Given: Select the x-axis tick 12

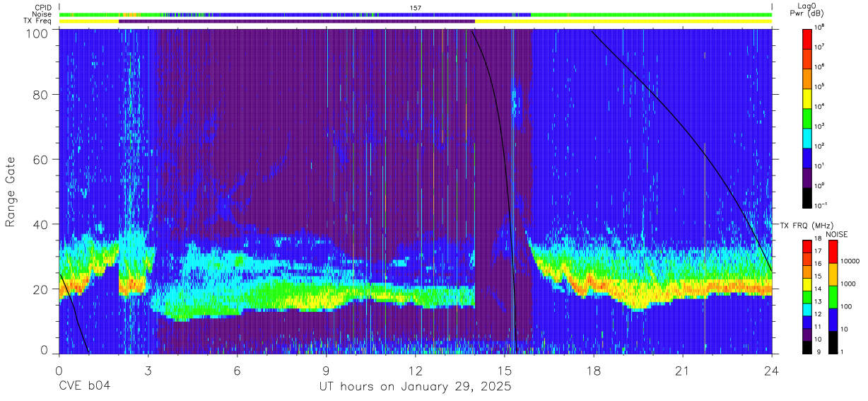Looking at the screenshot, I should pos(416,370).
